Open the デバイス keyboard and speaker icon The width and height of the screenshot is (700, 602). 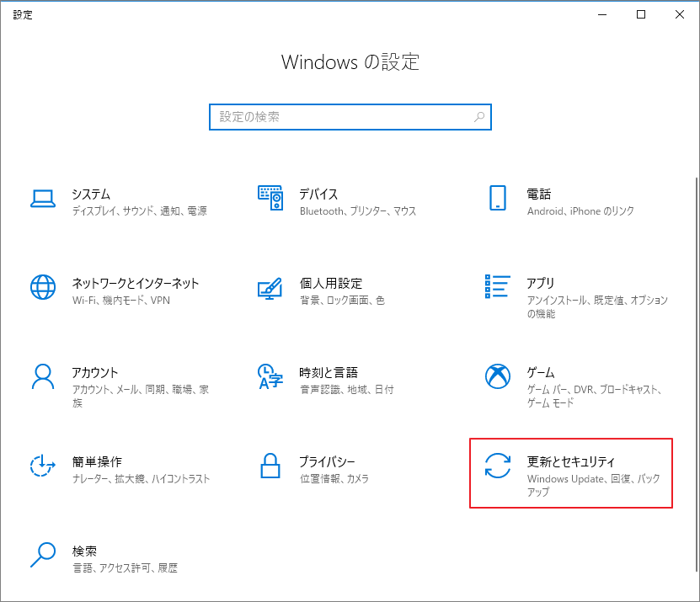tap(270, 198)
